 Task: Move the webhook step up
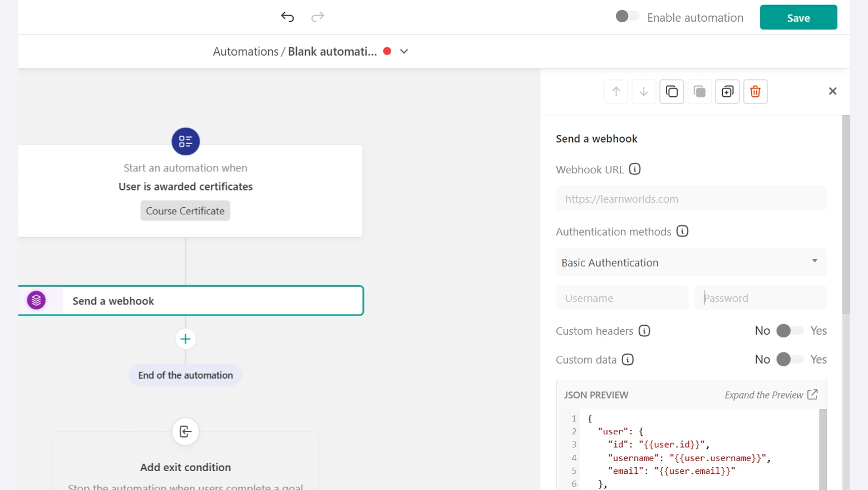pyautogui.click(x=616, y=91)
